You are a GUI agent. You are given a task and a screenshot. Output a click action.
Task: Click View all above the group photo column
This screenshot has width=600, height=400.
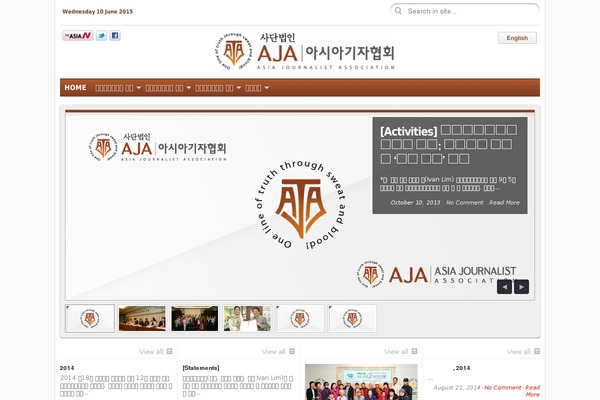tap(396, 351)
